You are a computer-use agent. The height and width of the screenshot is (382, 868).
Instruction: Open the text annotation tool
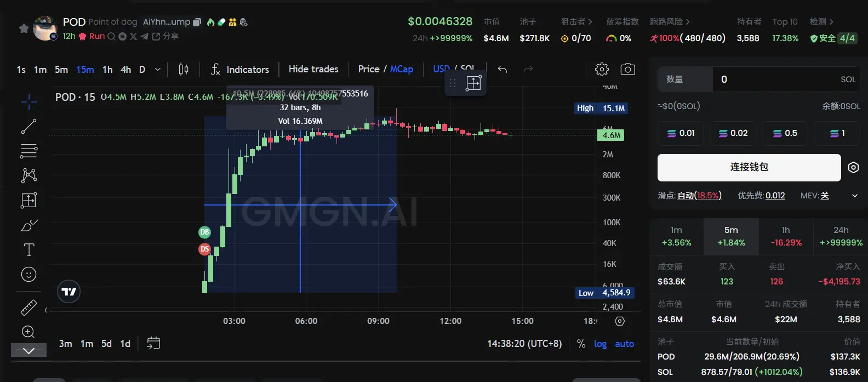click(x=28, y=250)
